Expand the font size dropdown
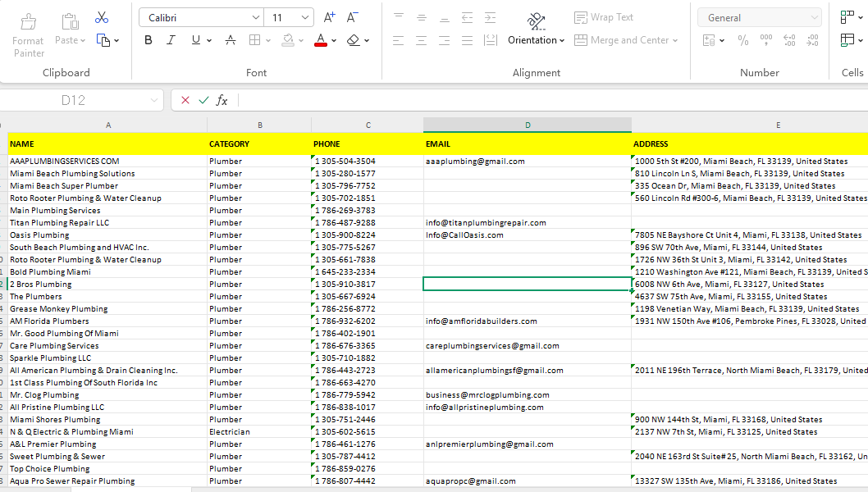The image size is (868, 492). (305, 17)
